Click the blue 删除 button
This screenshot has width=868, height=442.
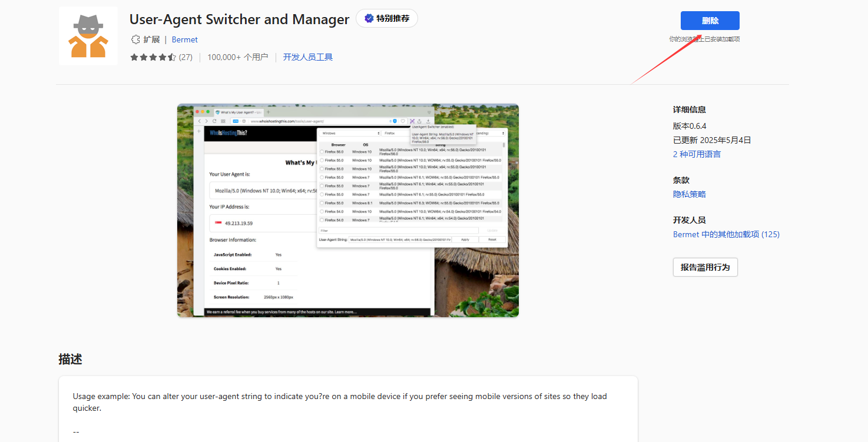coord(710,21)
